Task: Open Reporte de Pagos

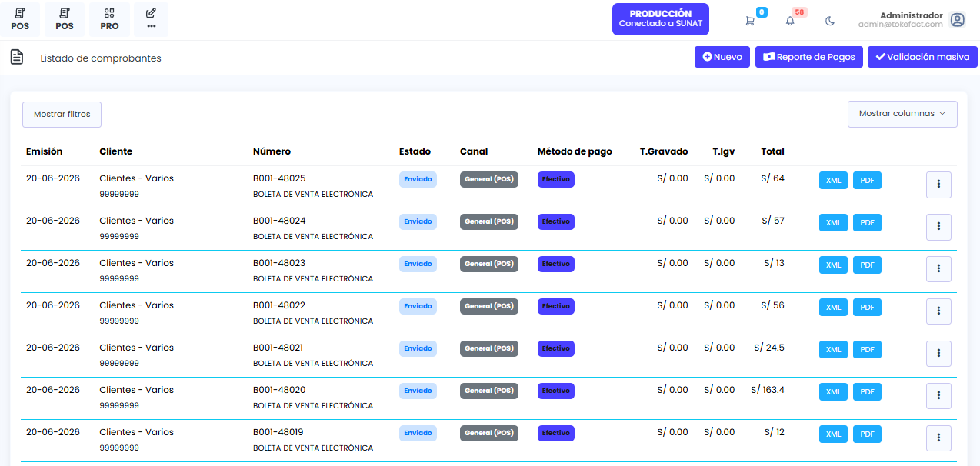Action: coord(809,57)
